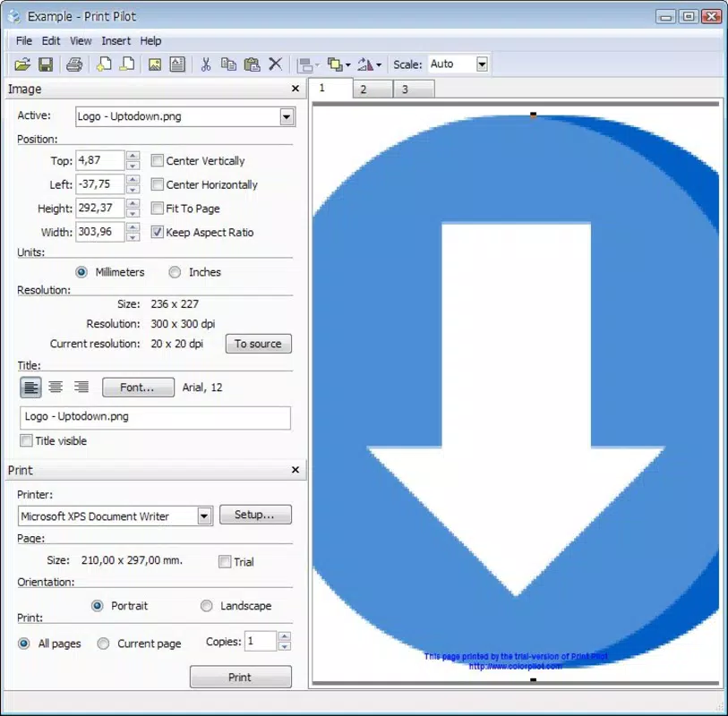Click the rotate/flip toolbar icon
Image resolution: width=728 pixels, height=716 pixels.
point(365,64)
